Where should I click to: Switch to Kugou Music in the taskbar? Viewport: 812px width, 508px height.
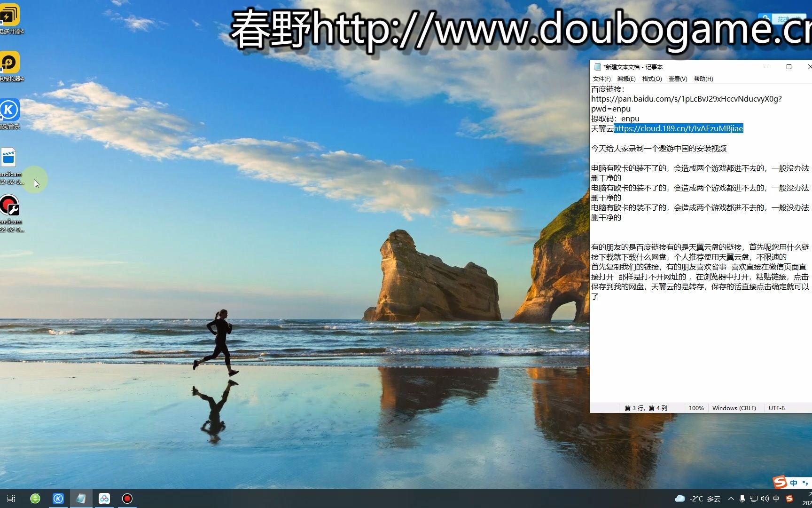point(58,499)
